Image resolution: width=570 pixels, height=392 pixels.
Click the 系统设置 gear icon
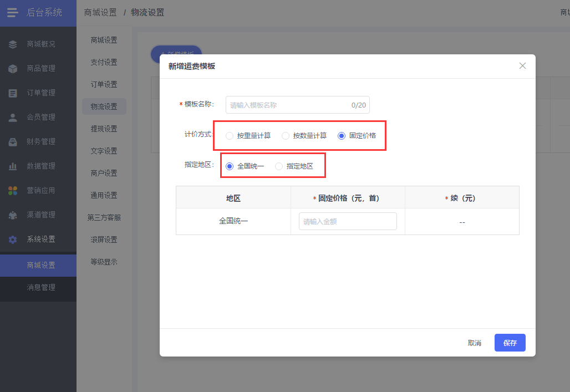(13, 240)
